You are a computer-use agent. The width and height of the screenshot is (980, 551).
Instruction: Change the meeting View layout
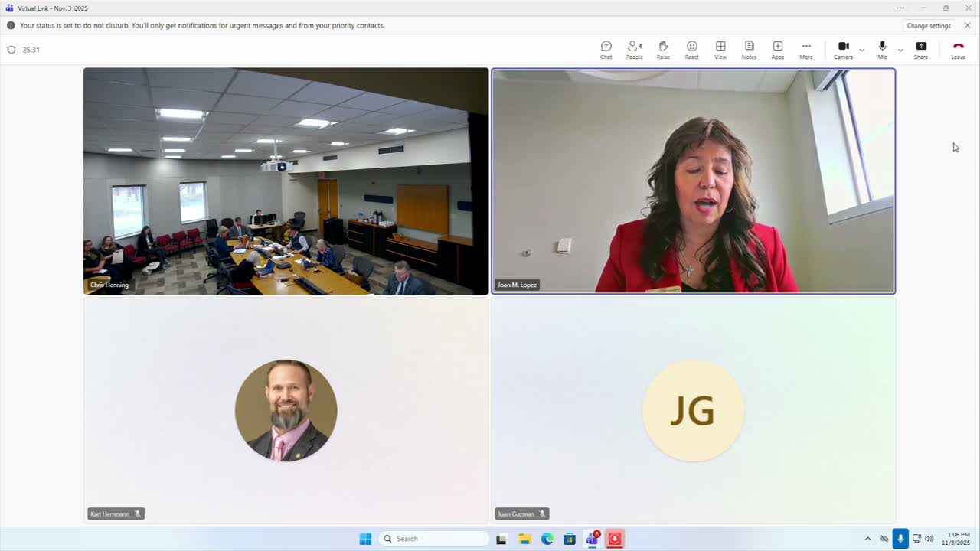[x=720, y=50]
